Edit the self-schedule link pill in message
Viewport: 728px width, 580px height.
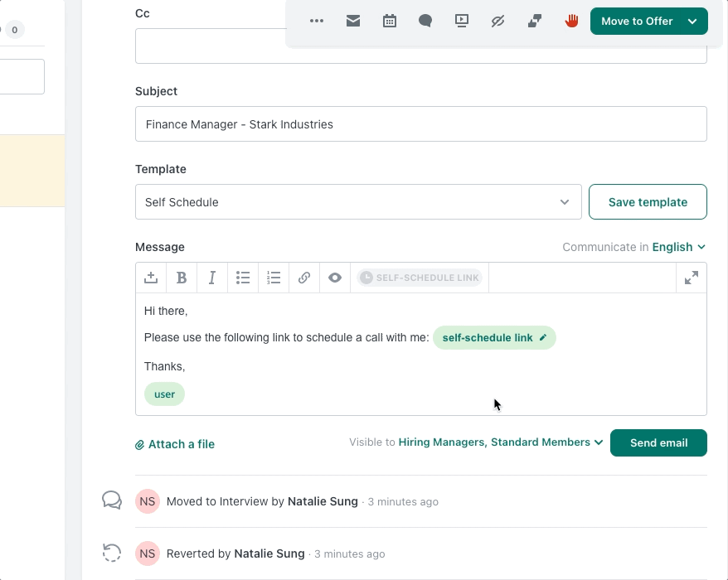tap(494, 337)
